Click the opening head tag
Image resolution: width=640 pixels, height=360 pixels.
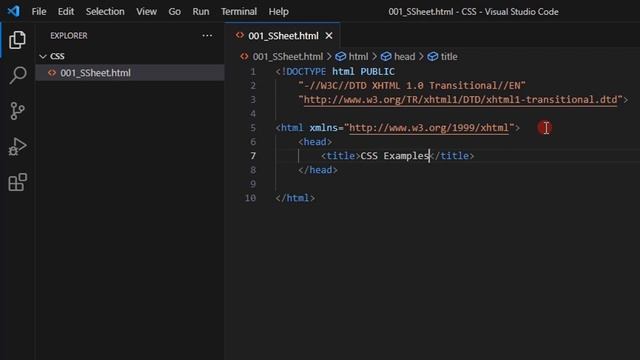(315, 142)
